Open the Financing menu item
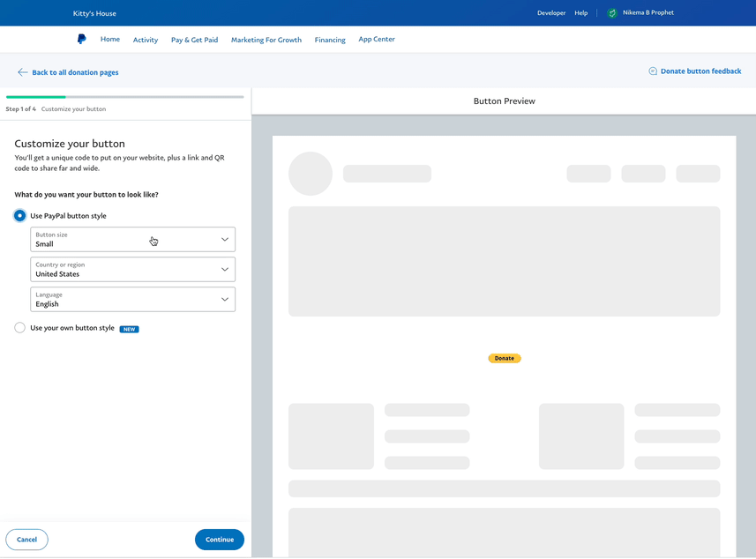756x559 pixels. [x=330, y=40]
